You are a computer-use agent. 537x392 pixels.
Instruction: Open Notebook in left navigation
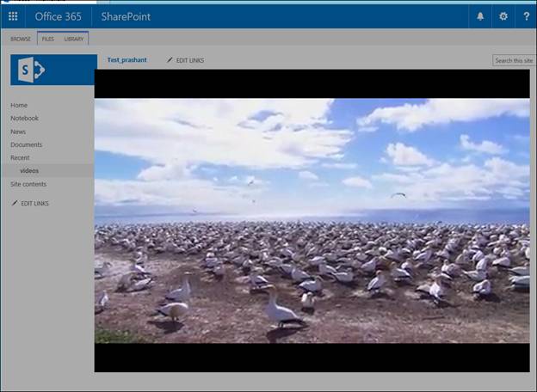point(24,119)
